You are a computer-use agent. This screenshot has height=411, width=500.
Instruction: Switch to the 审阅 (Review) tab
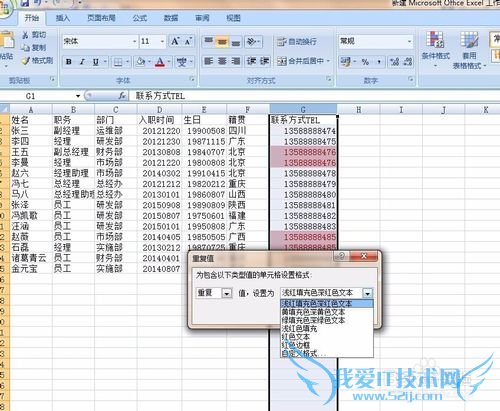(202, 18)
